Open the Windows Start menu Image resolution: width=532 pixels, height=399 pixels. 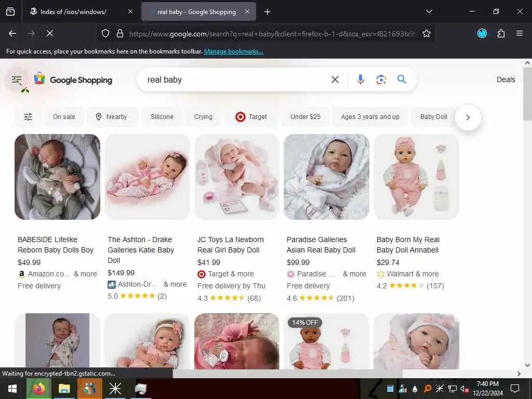(12, 389)
